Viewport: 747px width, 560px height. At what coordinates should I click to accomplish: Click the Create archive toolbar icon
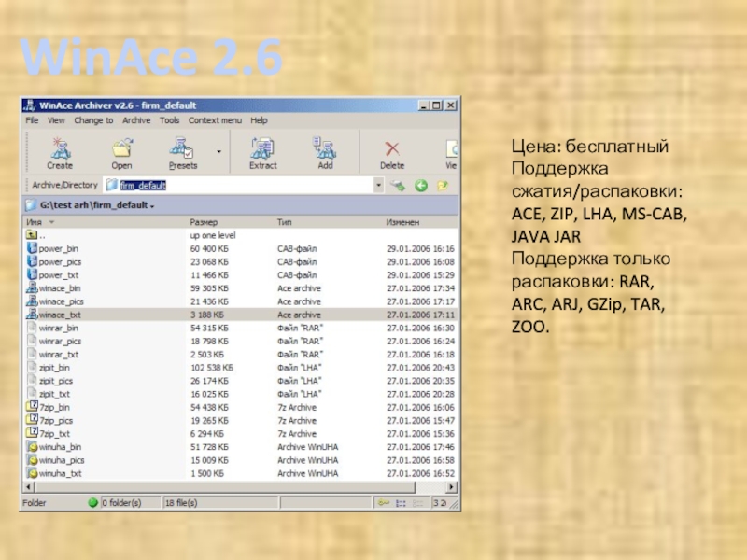point(60,153)
